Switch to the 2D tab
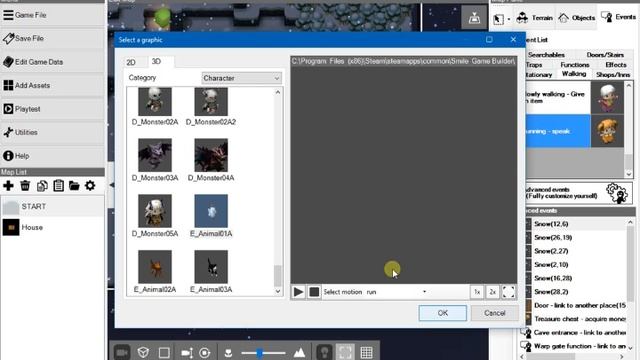Viewport: 640px width, 360px height. pos(131,62)
